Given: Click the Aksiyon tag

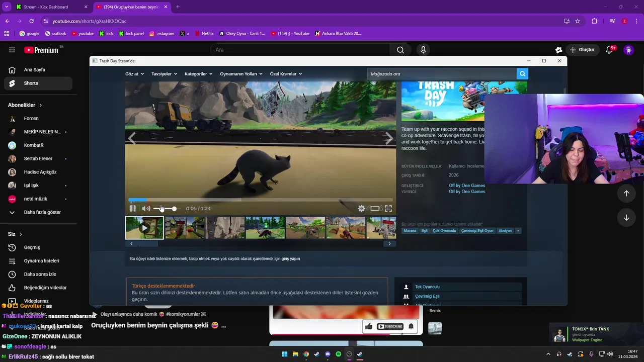Looking at the screenshot, I should [x=505, y=231].
